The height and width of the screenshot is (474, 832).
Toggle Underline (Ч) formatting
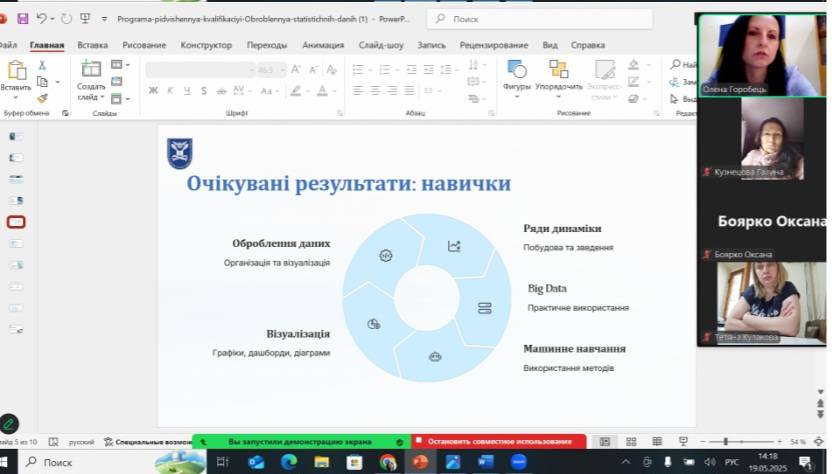(186, 91)
